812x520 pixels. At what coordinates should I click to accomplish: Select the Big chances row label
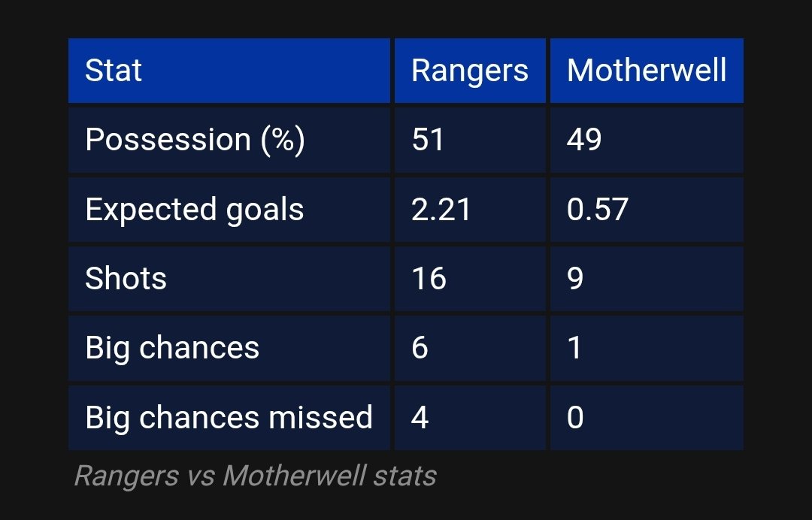tap(172, 348)
